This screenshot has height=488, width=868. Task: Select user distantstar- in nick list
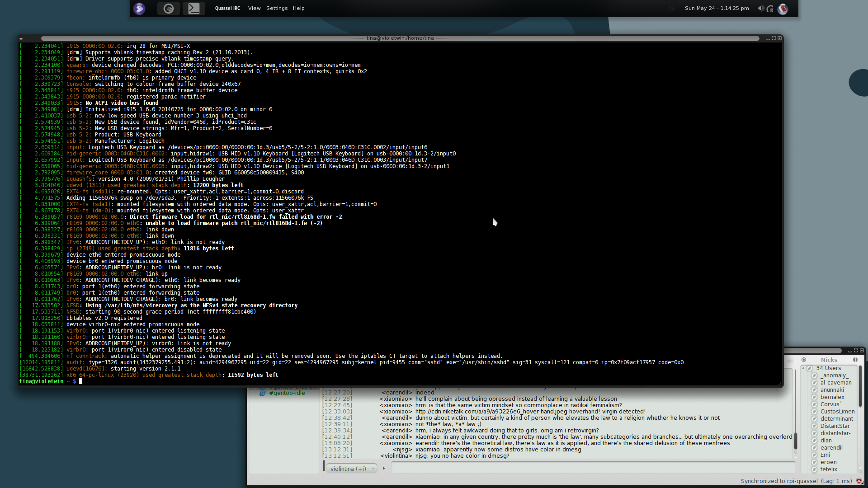(835, 433)
